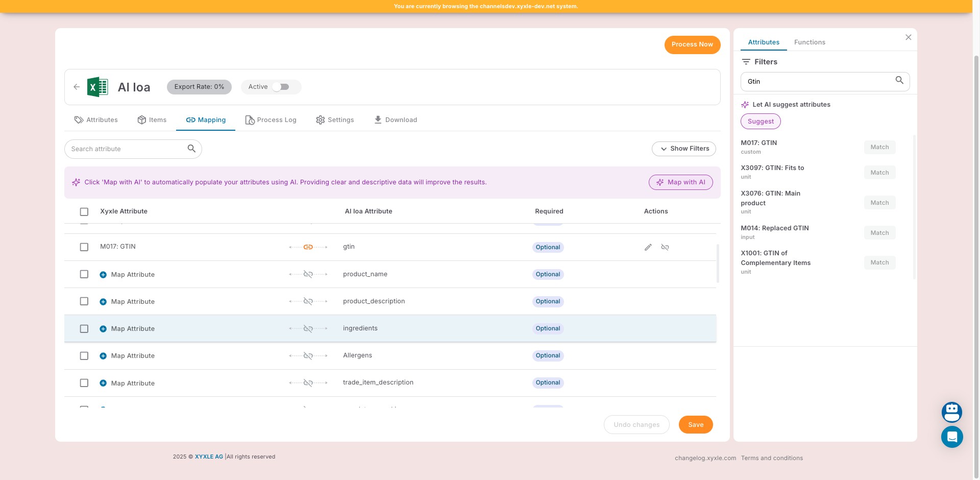The width and height of the screenshot is (980, 480).
Task: Click the unlink icon in GTIN row actions
Action: [665, 247]
